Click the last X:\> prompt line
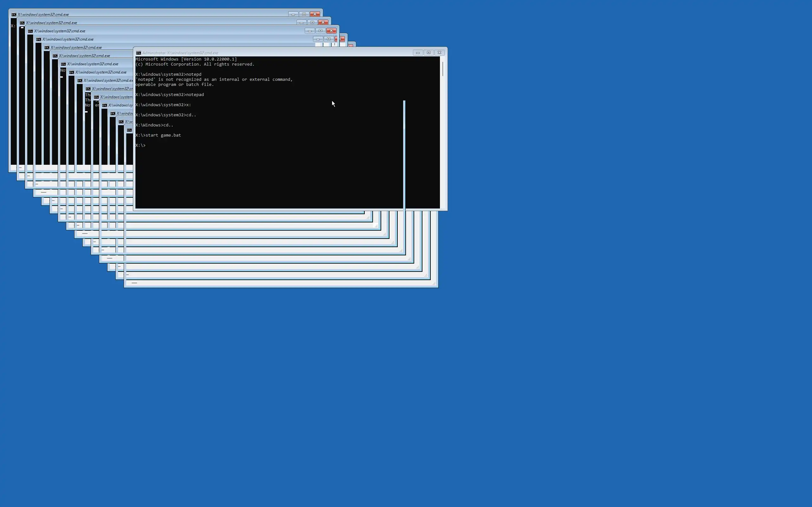This screenshot has width=812, height=507. 141,145
